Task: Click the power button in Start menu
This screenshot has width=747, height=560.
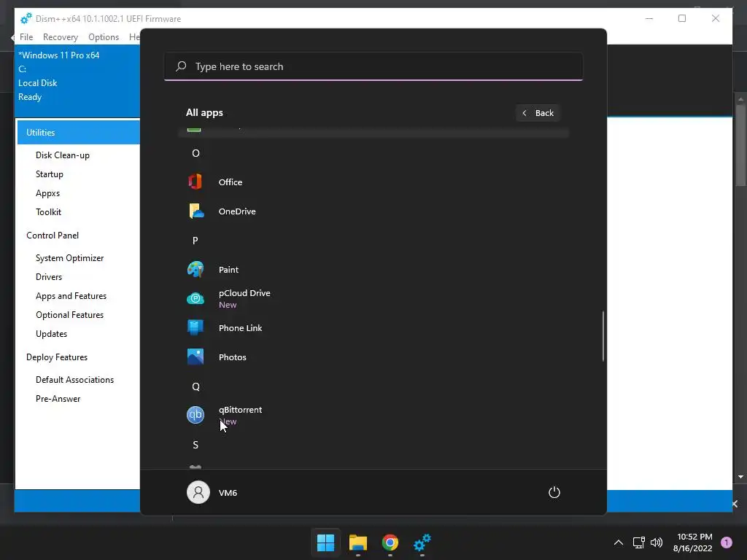Action: click(554, 492)
